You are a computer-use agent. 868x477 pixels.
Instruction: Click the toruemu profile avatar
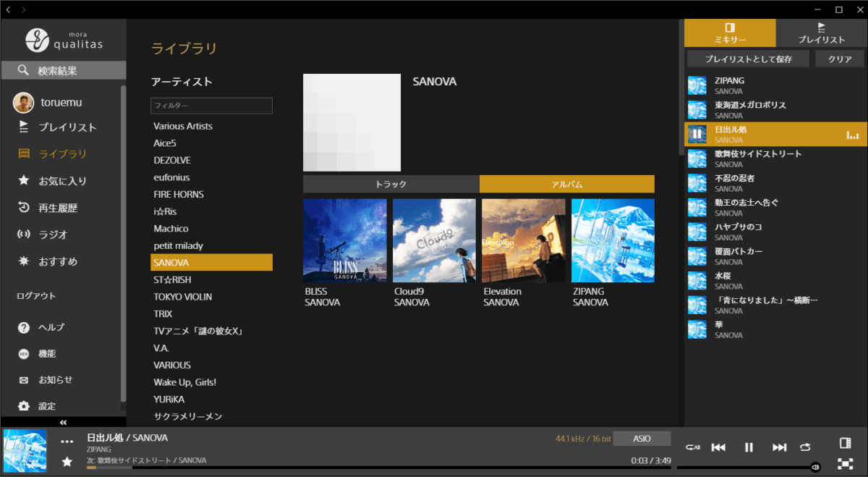pos(24,103)
